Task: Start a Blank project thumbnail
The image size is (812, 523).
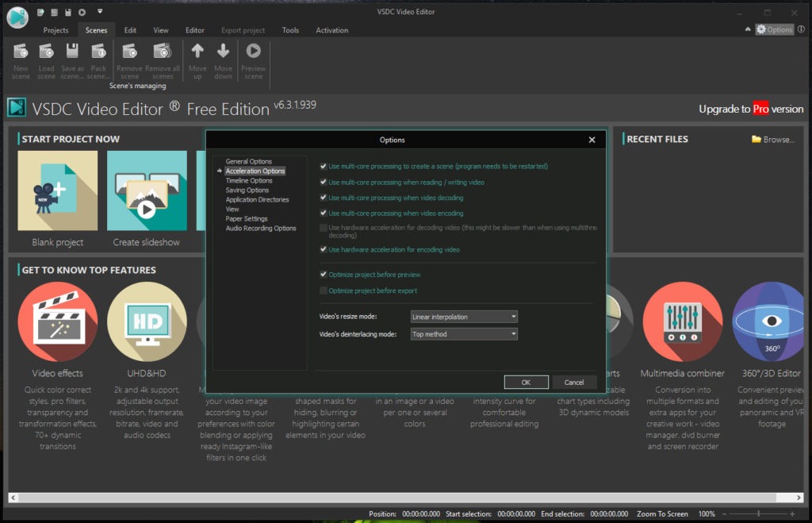Action: pos(57,190)
